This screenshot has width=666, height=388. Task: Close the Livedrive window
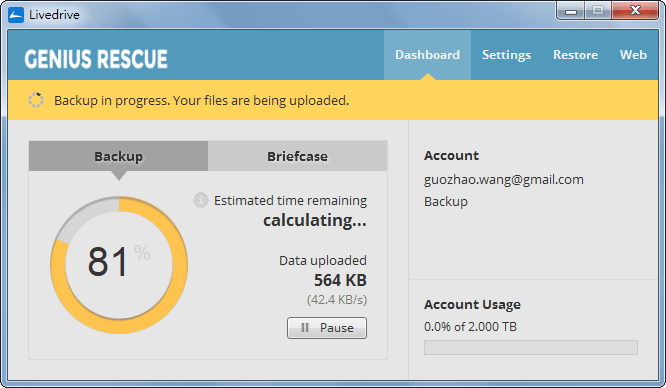(x=635, y=10)
